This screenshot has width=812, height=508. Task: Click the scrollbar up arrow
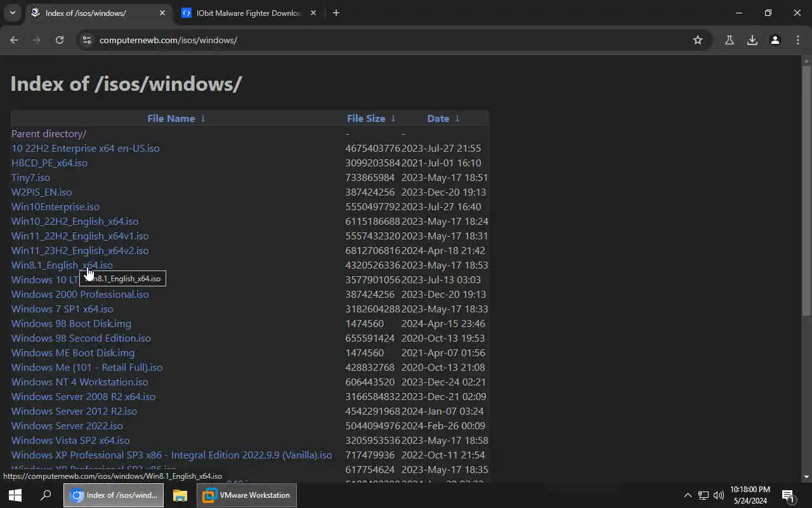806,60
